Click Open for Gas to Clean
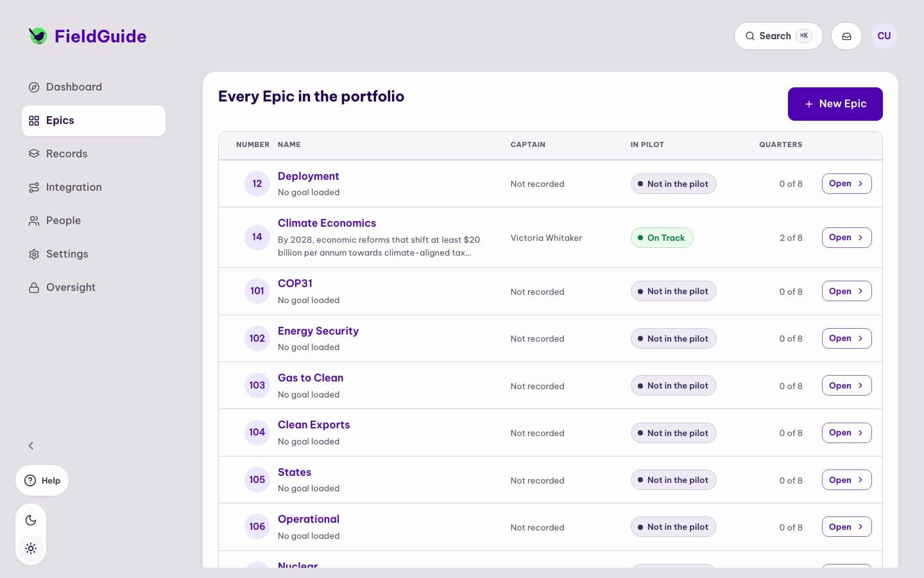This screenshot has height=578, width=924. tap(846, 385)
